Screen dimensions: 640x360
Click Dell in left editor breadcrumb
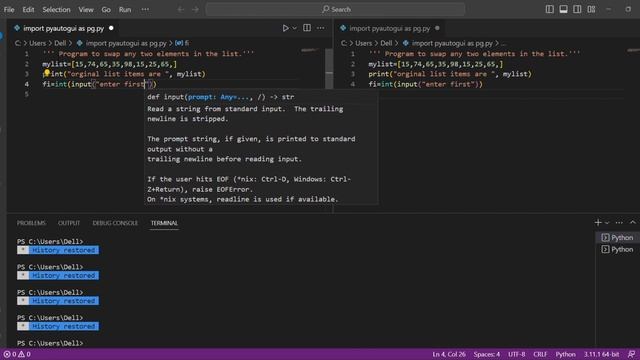[60, 43]
